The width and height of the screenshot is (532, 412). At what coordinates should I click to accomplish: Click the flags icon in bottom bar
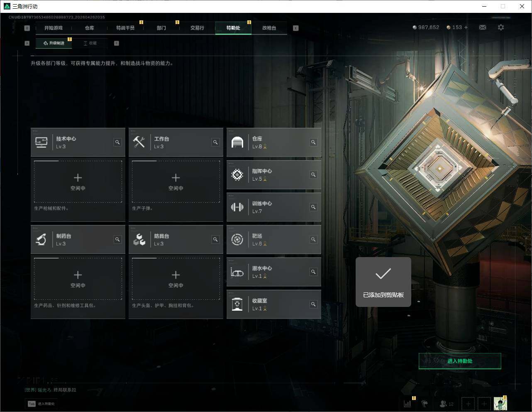pyautogui.click(x=425, y=403)
